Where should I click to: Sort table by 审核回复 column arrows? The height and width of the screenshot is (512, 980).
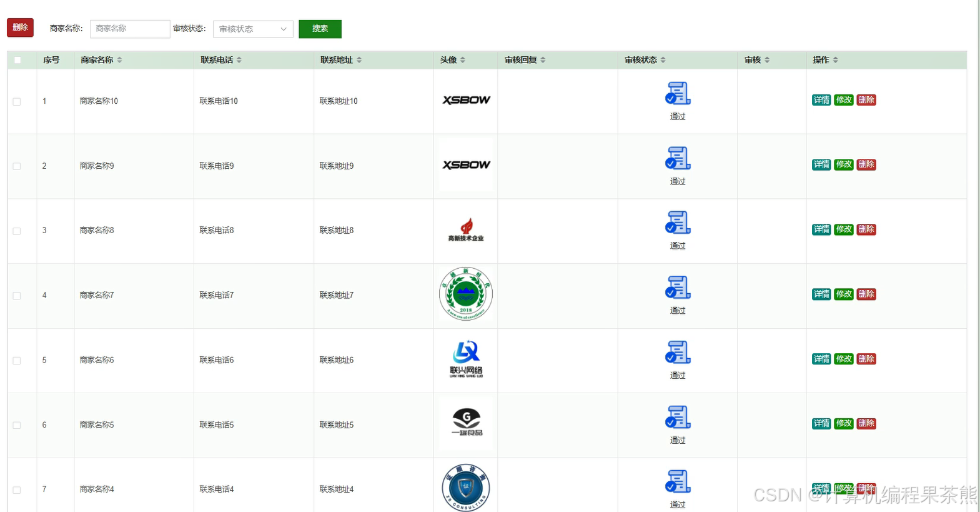[x=543, y=60]
